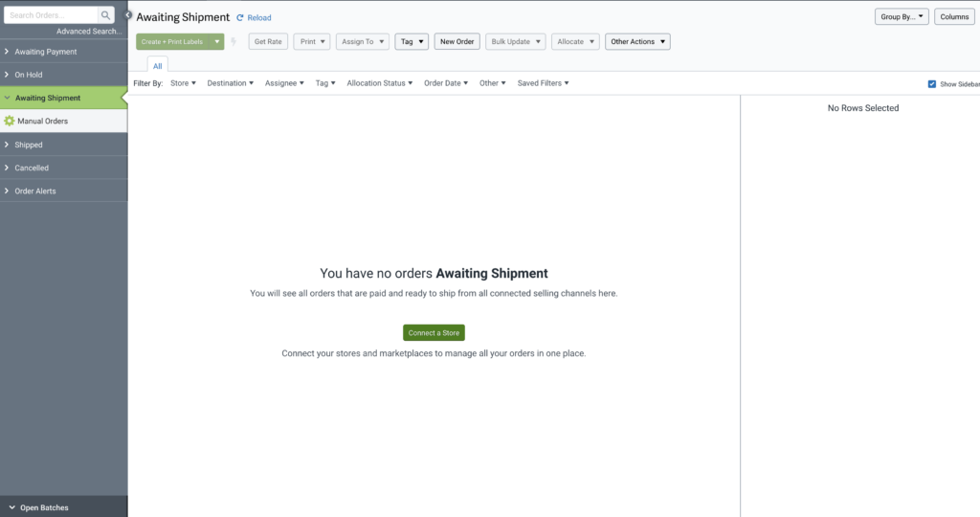980x517 pixels.
Task: Open the Other Actions dropdown
Action: 637,42
